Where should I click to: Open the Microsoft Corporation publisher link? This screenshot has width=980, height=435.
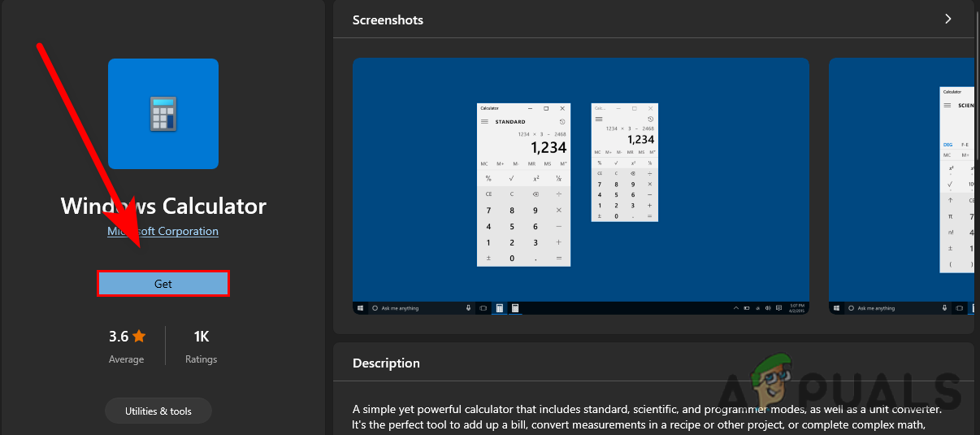[x=163, y=231]
